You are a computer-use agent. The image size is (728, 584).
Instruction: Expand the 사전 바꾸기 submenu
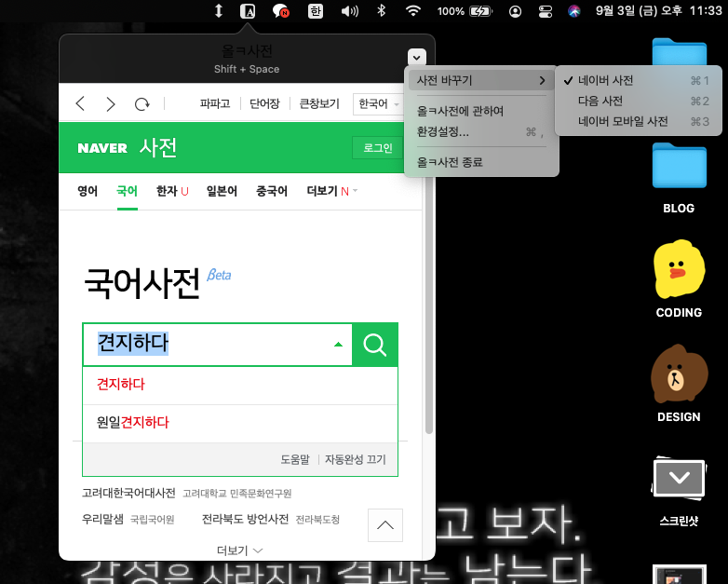[481, 80]
